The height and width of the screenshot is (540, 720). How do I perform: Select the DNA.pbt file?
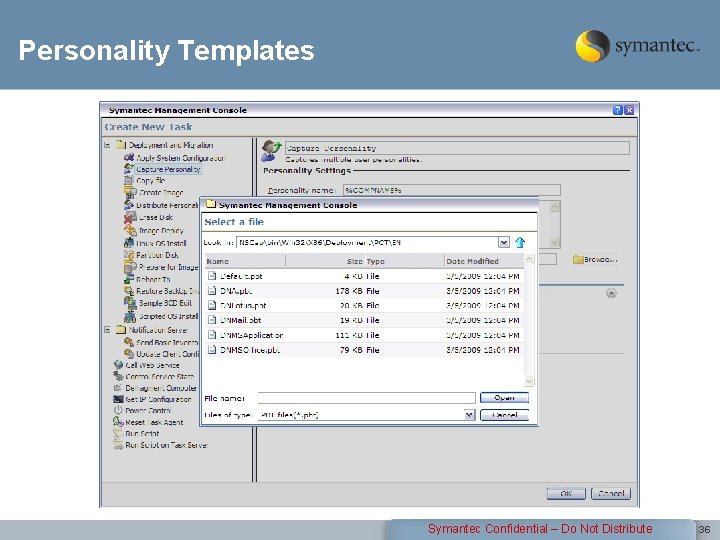[364, 291]
